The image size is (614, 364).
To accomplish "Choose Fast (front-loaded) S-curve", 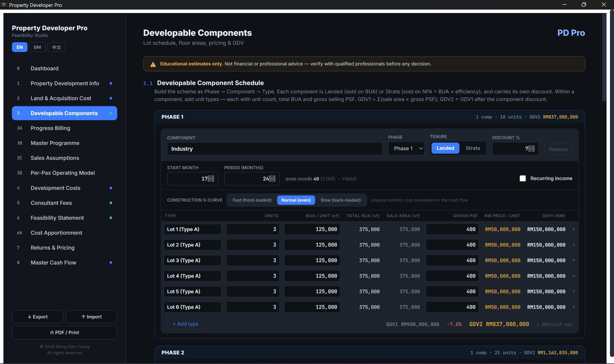I will pyautogui.click(x=252, y=200).
